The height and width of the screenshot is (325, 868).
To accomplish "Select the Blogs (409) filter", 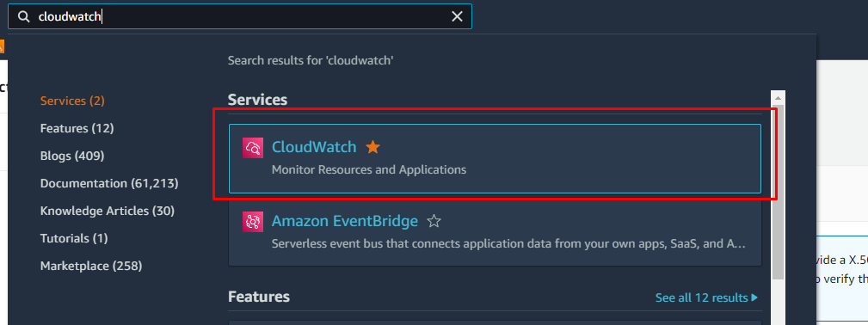I will (72, 156).
